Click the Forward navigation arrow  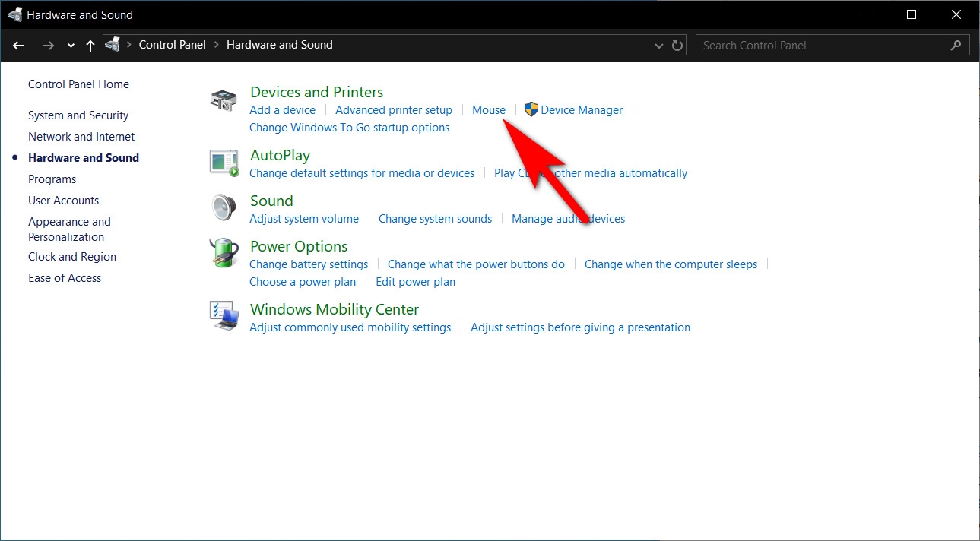tap(48, 45)
